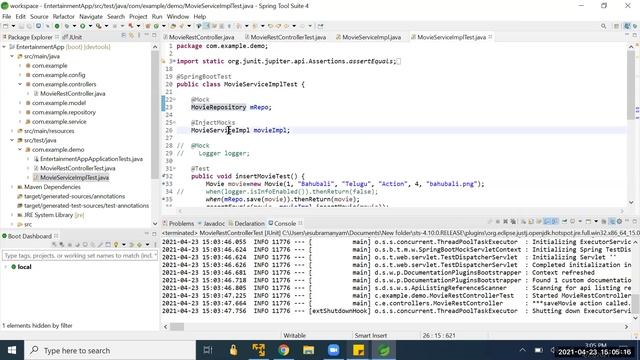The height and width of the screenshot is (360, 640).
Task: Click the New file icon in main toolbar
Action: (x=5, y=26)
